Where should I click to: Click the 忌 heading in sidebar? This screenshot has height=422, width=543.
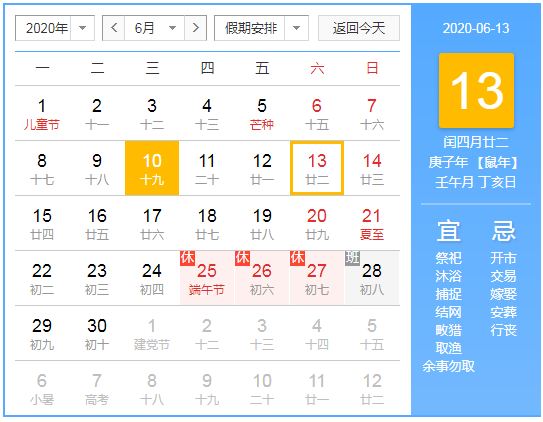pyautogui.click(x=504, y=231)
